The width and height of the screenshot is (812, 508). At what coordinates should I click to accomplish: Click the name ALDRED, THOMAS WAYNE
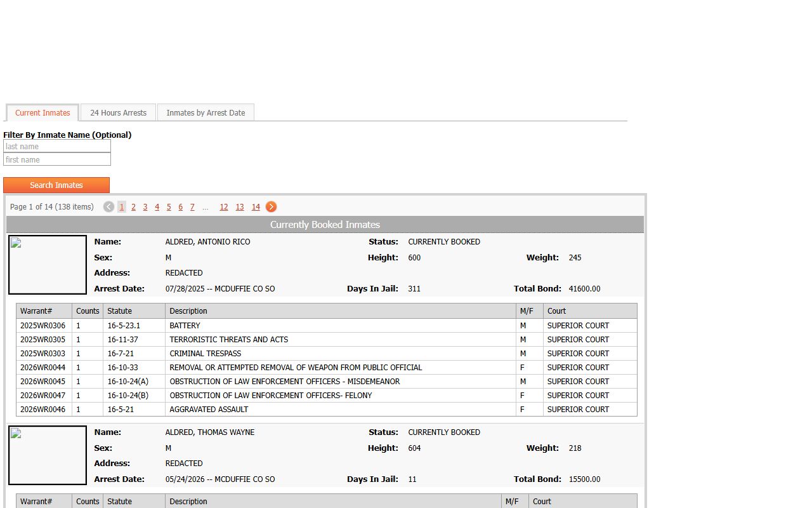coord(209,432)
